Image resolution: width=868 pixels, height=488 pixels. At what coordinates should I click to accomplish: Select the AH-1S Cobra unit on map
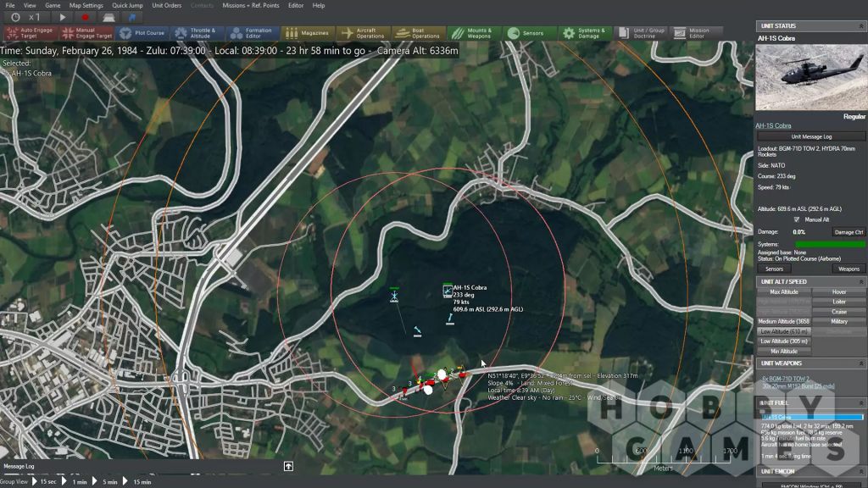tap(448, 291)
